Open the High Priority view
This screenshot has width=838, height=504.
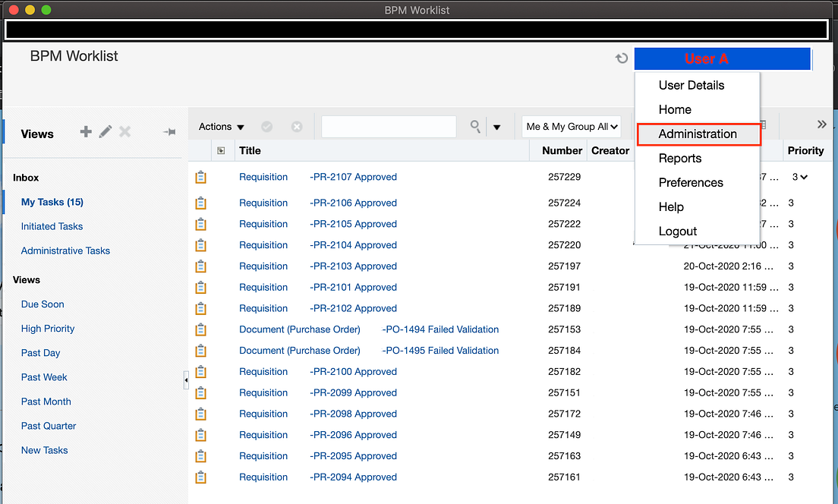click(48, 328)
